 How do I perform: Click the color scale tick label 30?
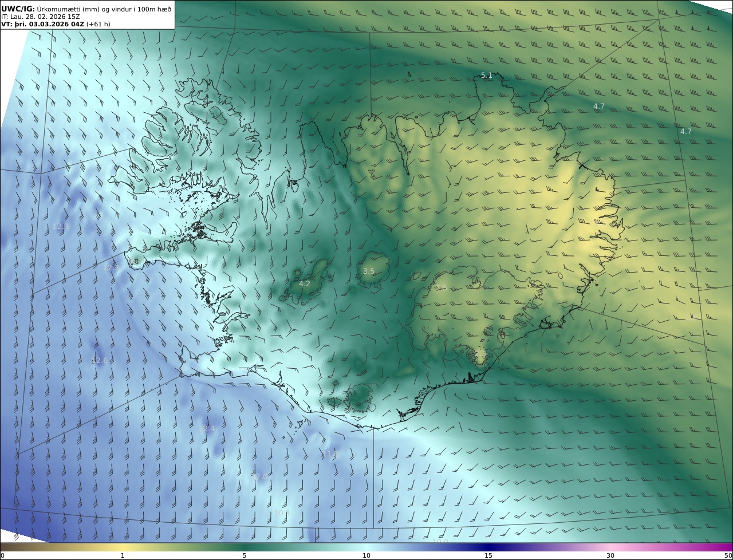[610, 555]
